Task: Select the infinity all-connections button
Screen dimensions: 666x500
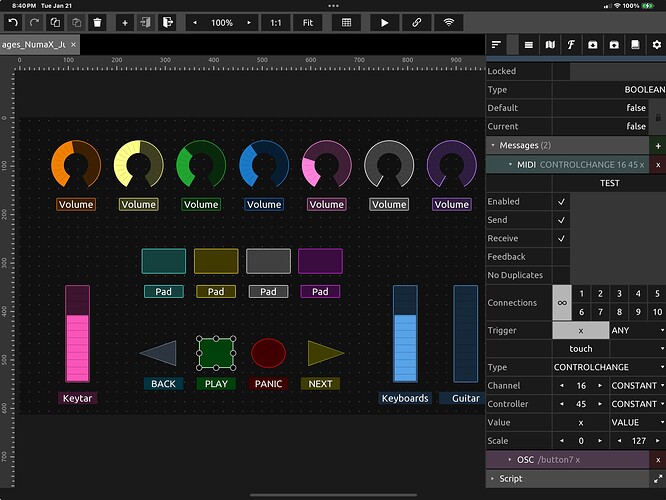Action: tap(562, 302)
